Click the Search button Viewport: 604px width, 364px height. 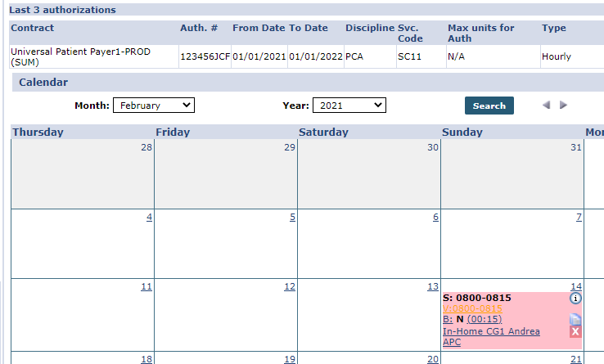[489, 106]
